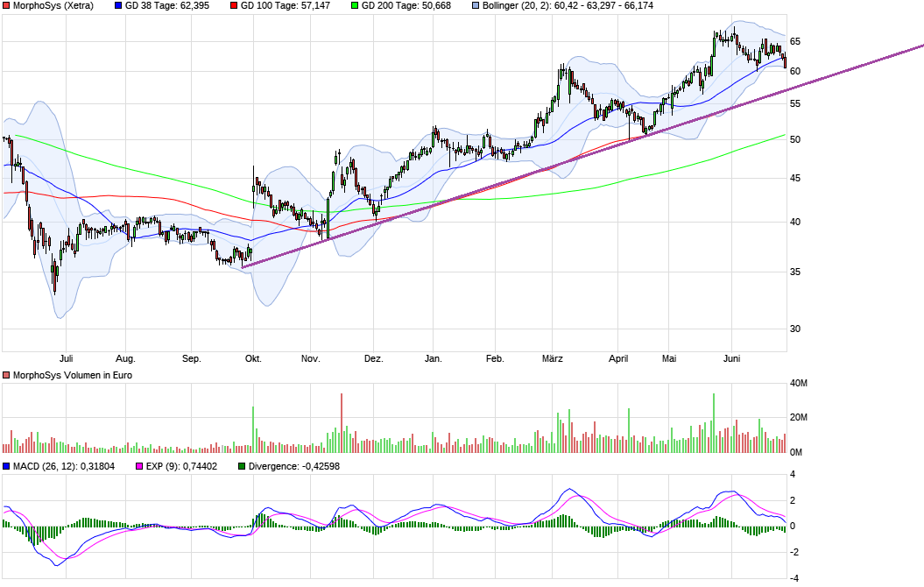924x587 pixels.
Task: Click the Sep. month label on the axis
Action: (x=192, y=358)
